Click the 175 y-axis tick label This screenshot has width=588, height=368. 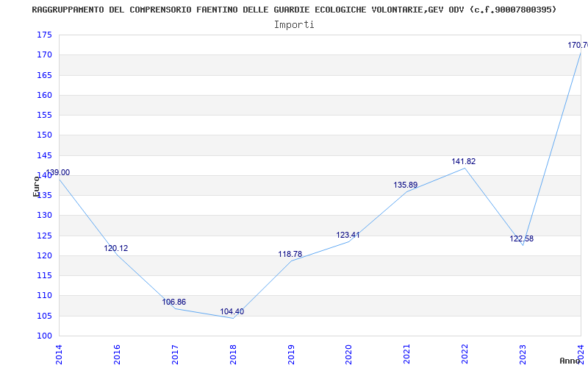pos(44,35)
